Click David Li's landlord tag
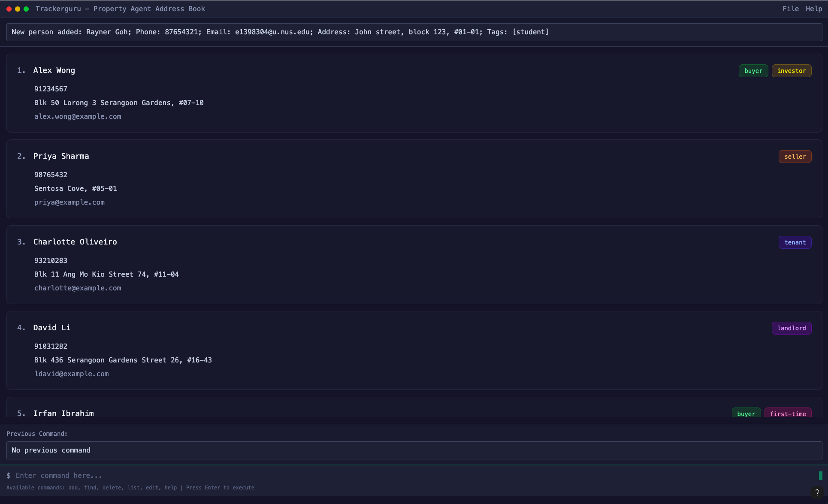 tap(791, 328)
